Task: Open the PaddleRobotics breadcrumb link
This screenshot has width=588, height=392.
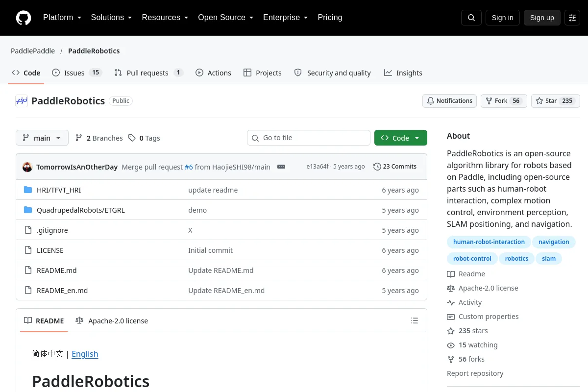Action: [94, 51]
